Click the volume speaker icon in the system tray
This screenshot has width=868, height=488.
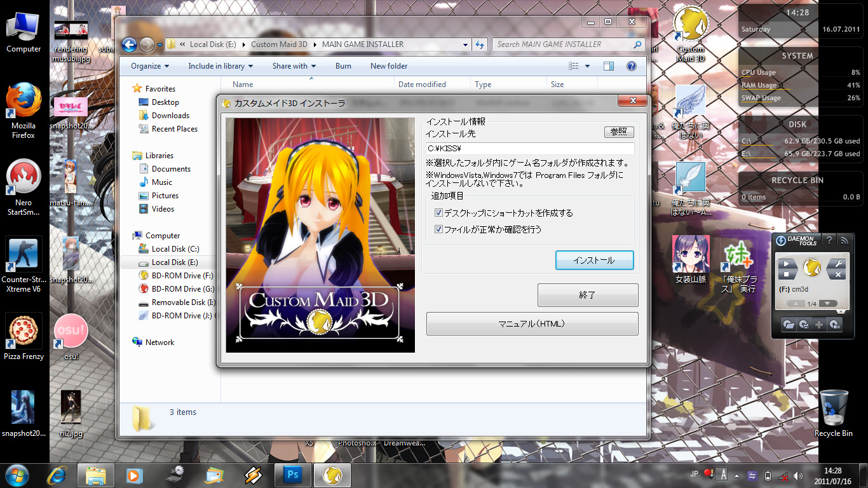(x=798, y=476)
